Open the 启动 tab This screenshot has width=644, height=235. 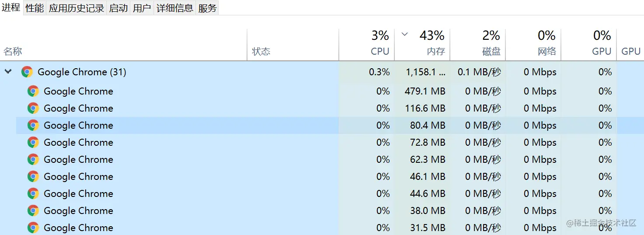[x=118, y=8]
